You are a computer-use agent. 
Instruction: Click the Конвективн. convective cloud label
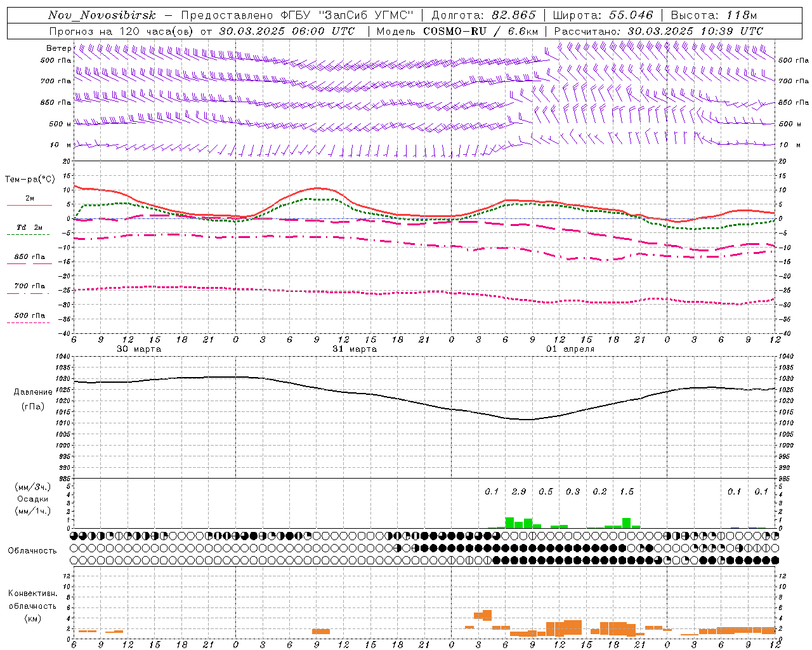[x=32, y=594]
